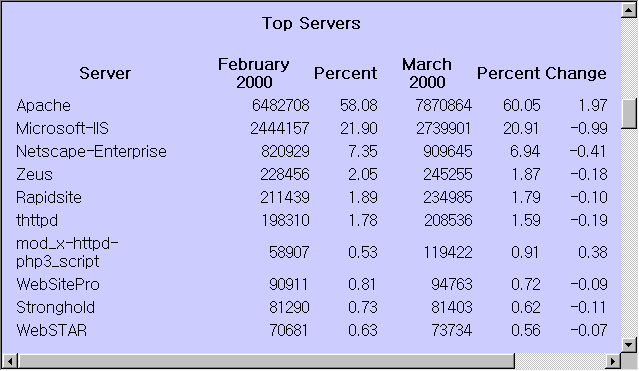Image resolution: width=639 pixels, height=371 pixels.
Task: Select the Apache server name
Action: [x=44, y=106]
